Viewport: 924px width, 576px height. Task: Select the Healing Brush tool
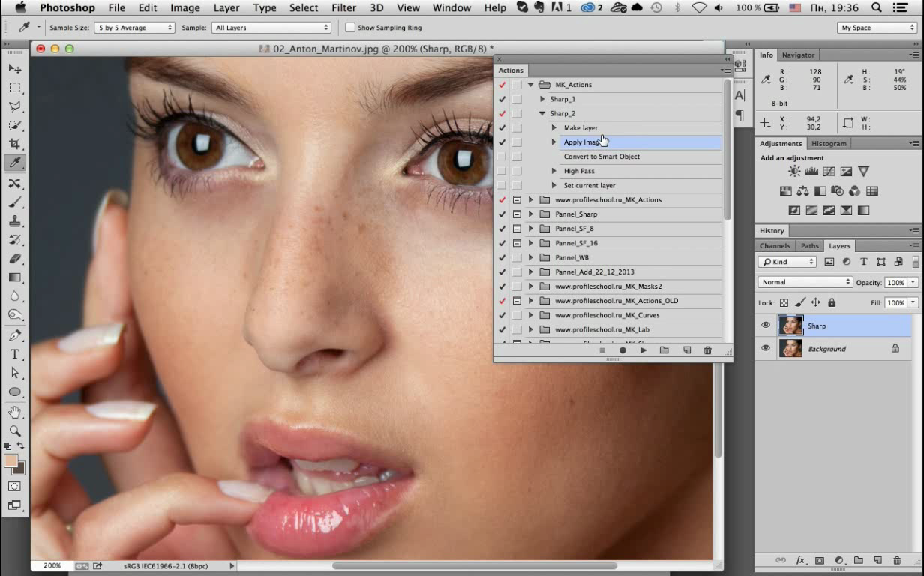[14, 184]
